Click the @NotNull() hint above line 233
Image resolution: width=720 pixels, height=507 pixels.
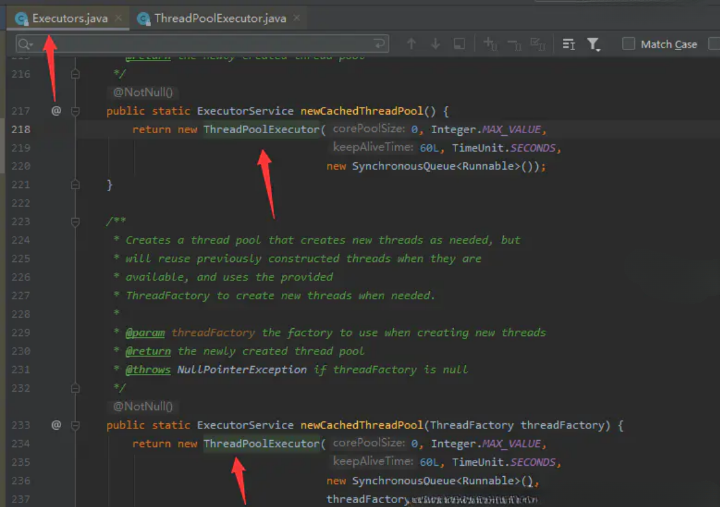click(143, 406)
